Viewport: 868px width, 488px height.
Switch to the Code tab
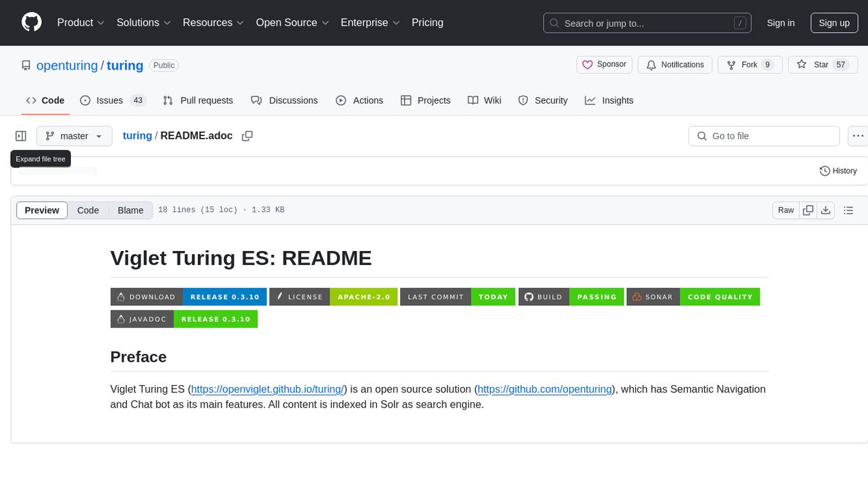tap(45, 100)
